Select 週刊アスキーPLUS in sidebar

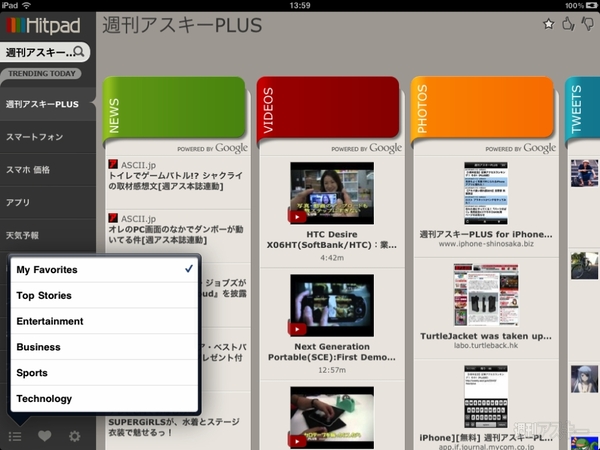coord(47,104)
